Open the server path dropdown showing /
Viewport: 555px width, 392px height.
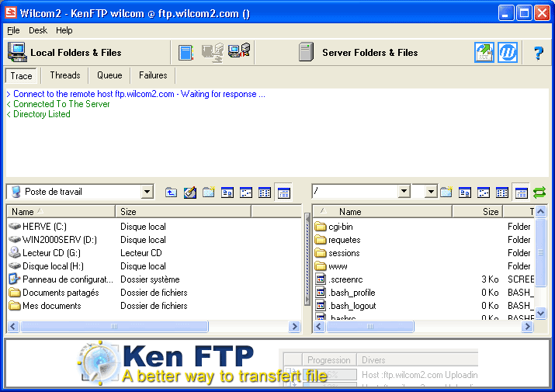click(404, 192)
